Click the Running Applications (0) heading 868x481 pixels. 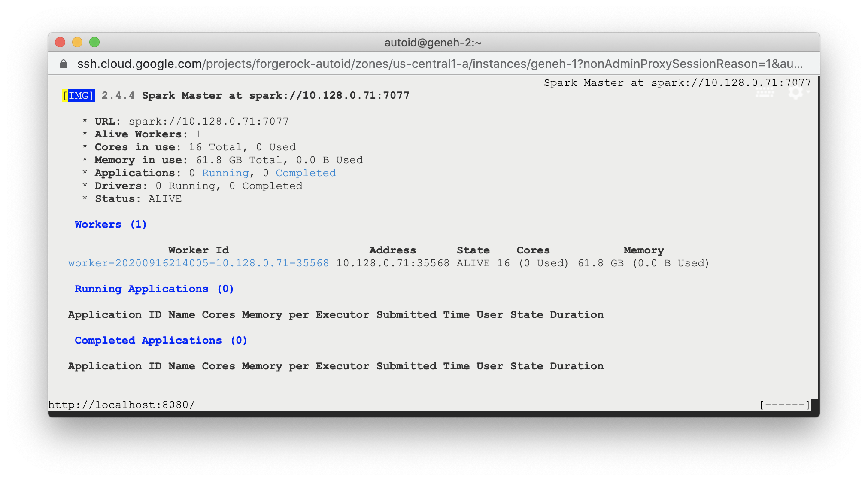coord(154,289)
